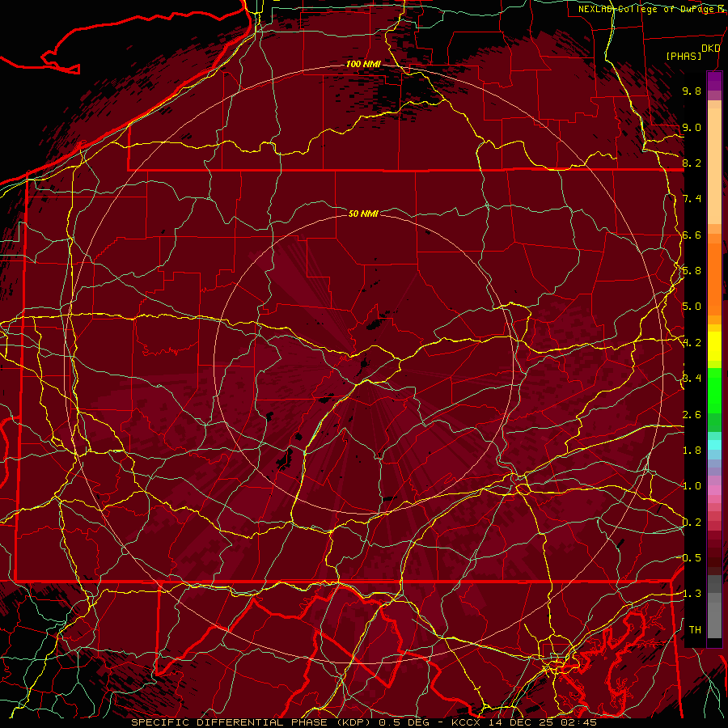Click the 100 NMI range ring label

pos(363,64)
